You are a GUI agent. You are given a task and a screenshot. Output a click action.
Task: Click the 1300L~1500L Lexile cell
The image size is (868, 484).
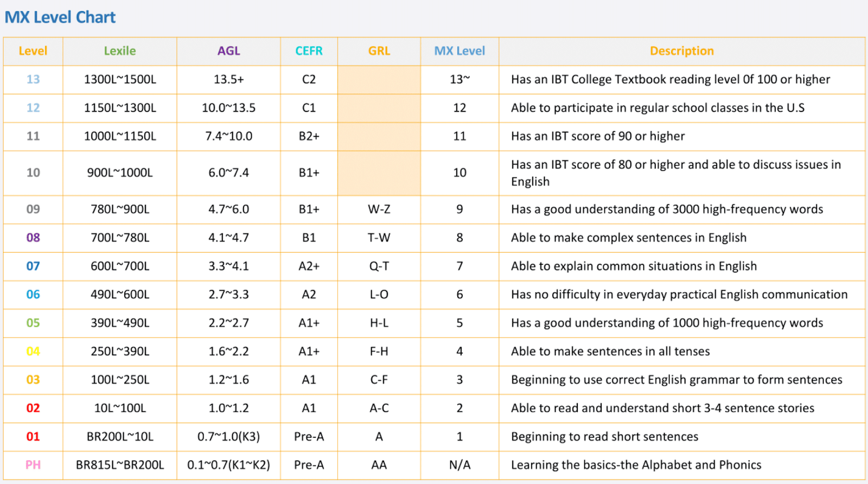[120, 80]
